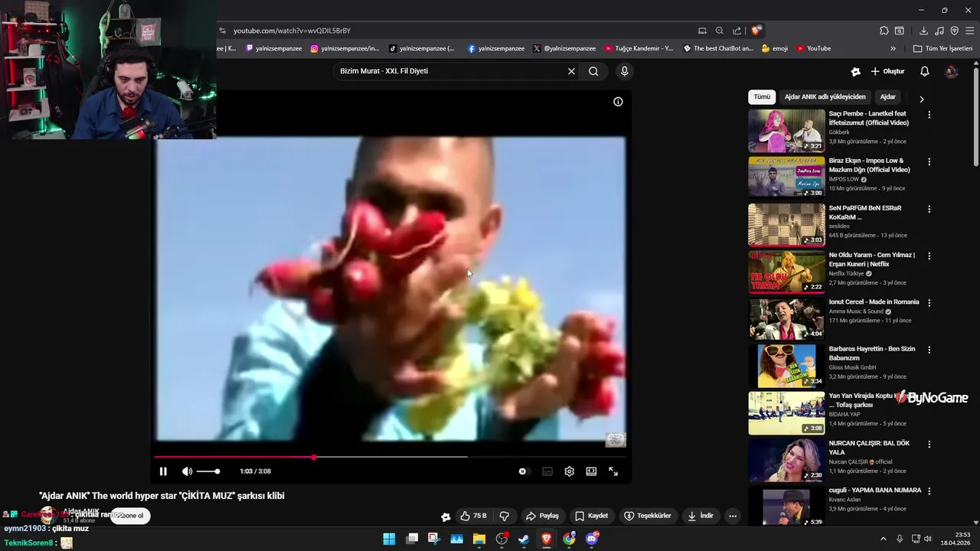Viewport: 980px width, 551px height.
Task: Switch to theater mode
Action: [591, 471]
